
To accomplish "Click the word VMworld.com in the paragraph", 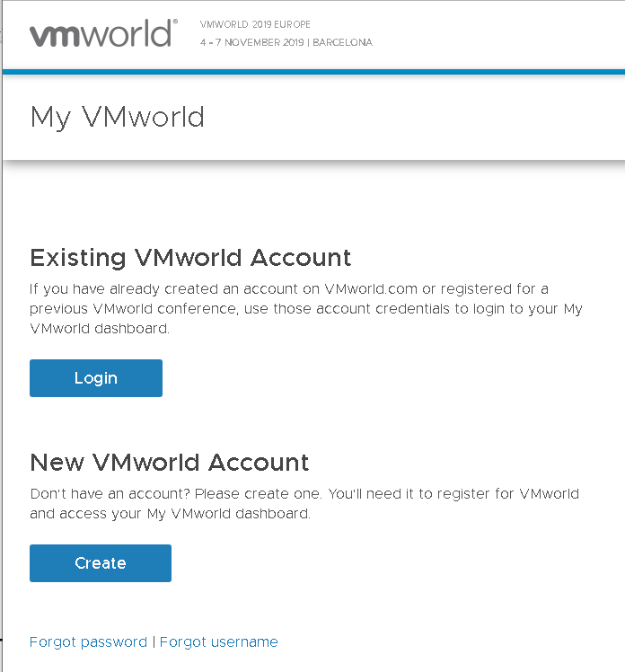I will coord(370,288).
